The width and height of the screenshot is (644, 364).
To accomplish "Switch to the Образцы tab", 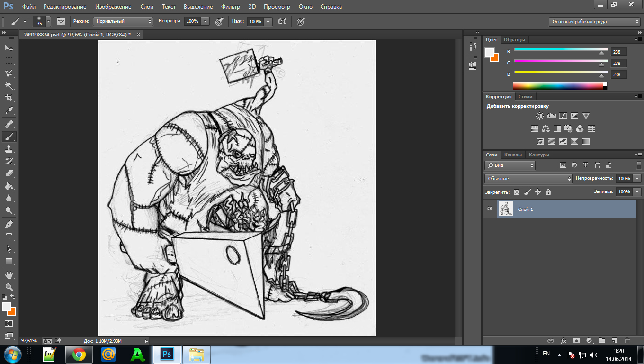I will tap(514, 40).
